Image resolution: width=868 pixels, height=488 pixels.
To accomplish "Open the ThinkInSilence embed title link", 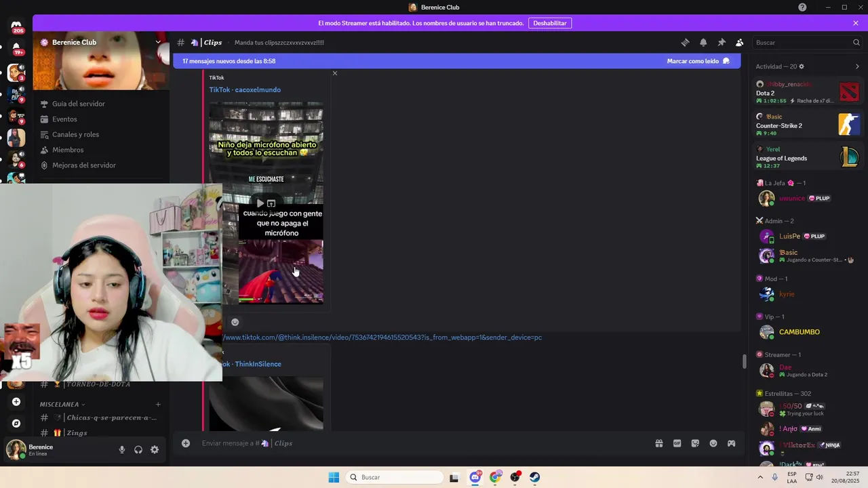I will [252, 364].
